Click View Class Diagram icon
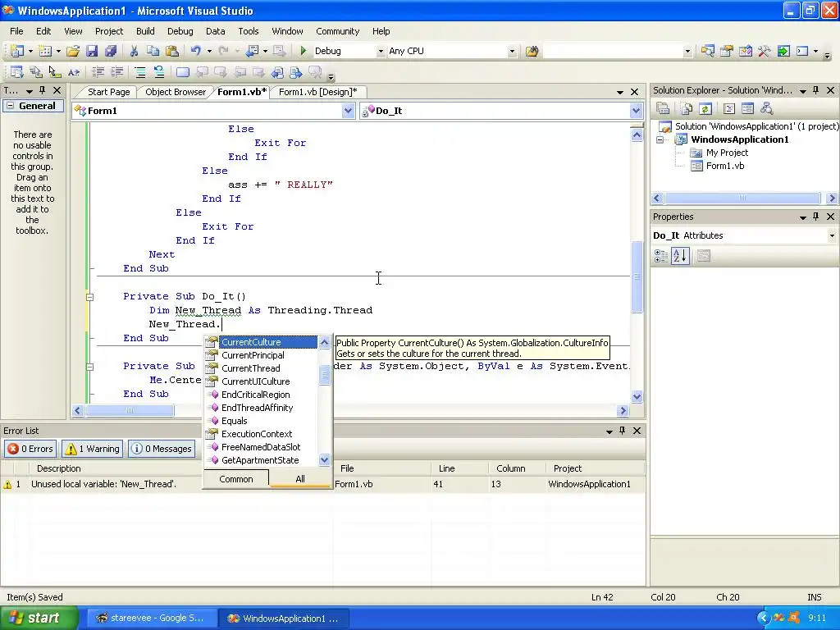 [767, 109]
